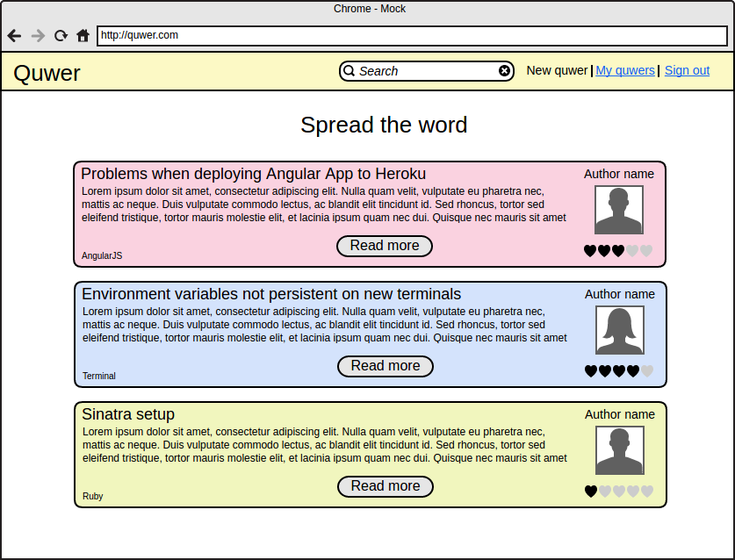The image size is (735, 560).
Task: Rate the Sinatra setup post five hearts
Action: tap(647, 492)
